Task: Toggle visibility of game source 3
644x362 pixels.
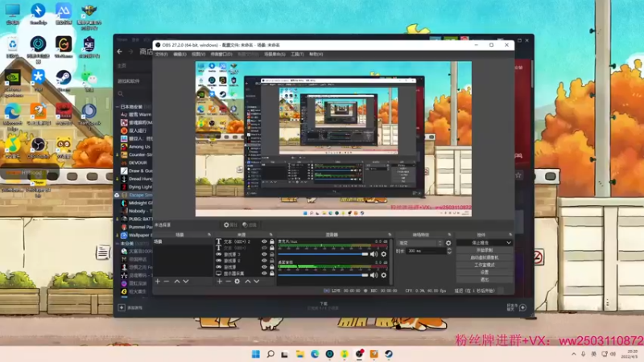Action: pyautogui.click(x=264, y=254)
